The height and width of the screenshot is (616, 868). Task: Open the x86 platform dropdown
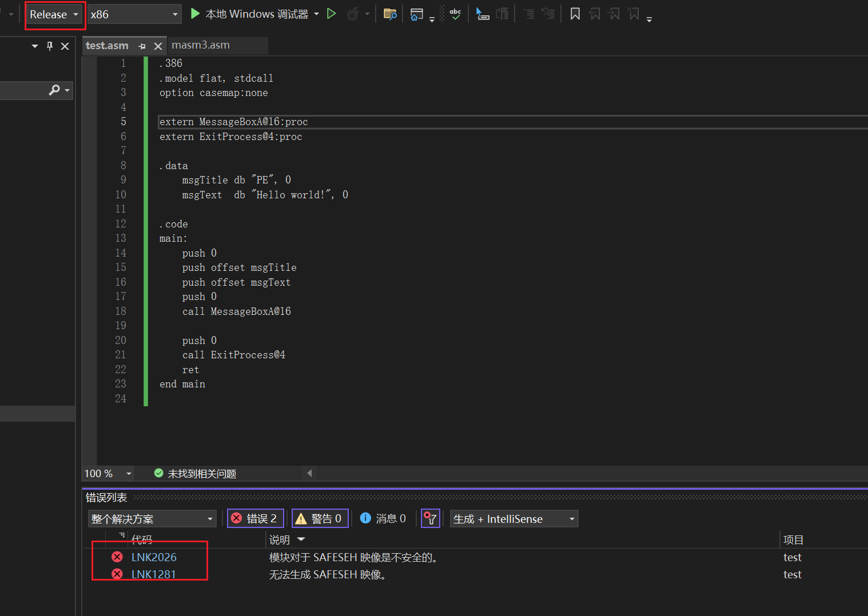pyautogui.click(x=134, y=14)
